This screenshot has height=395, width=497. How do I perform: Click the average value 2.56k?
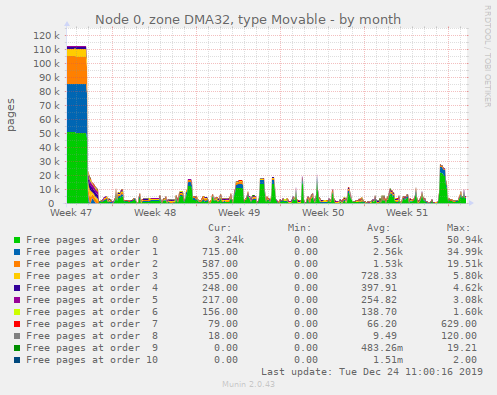click(x=388, y=252)
